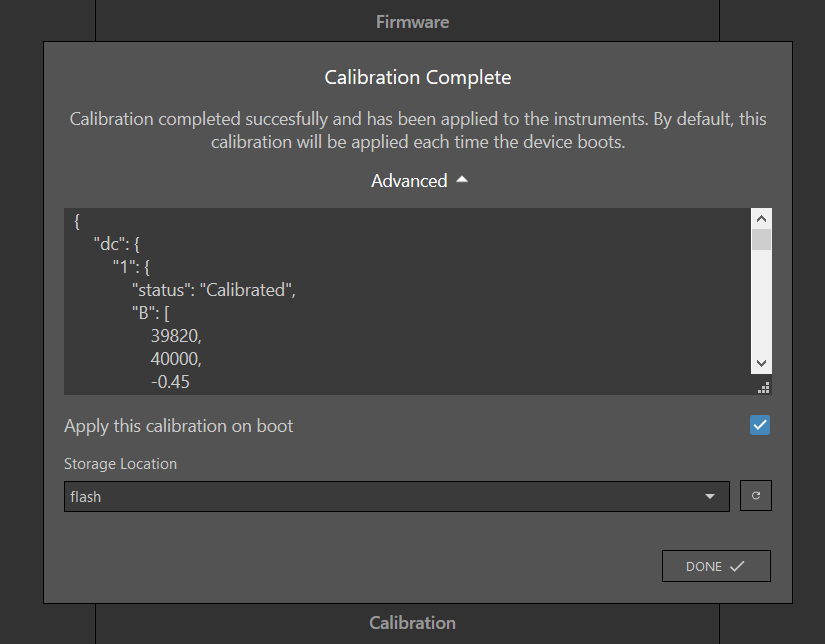Uncheck Apply this calibration on boot
Image resolution: width=825 pixels, height=644 pixels.
coord(760,425)
